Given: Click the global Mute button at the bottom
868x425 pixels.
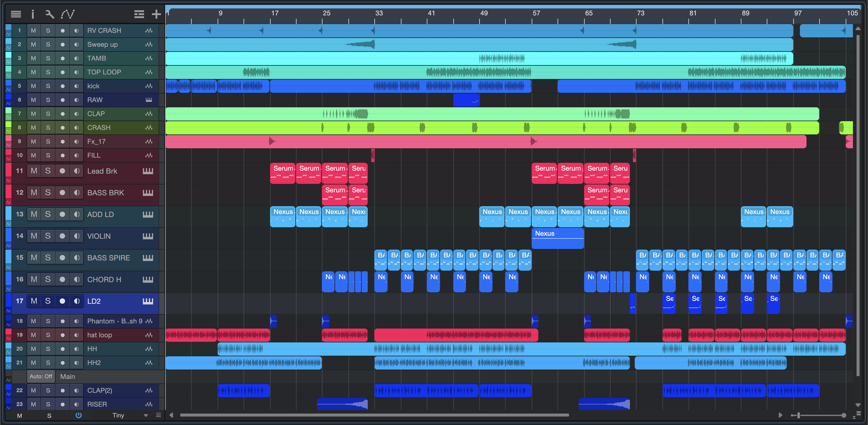Looking at the screenshot, I should point(20,416).
